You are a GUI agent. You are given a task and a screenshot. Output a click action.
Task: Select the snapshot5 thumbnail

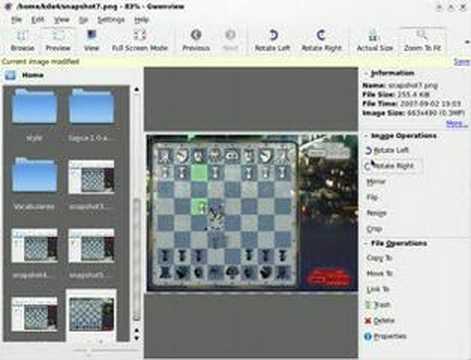click(91, 246)
